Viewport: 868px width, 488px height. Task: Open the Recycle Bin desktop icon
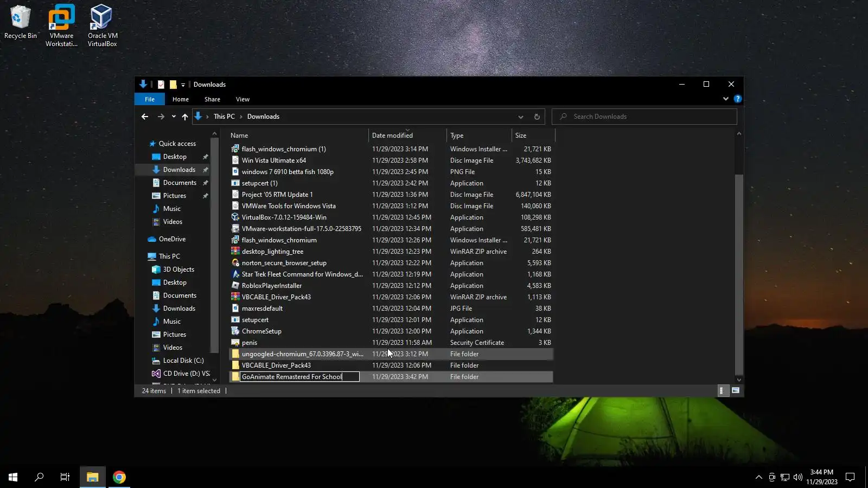(x=21, y=22)
